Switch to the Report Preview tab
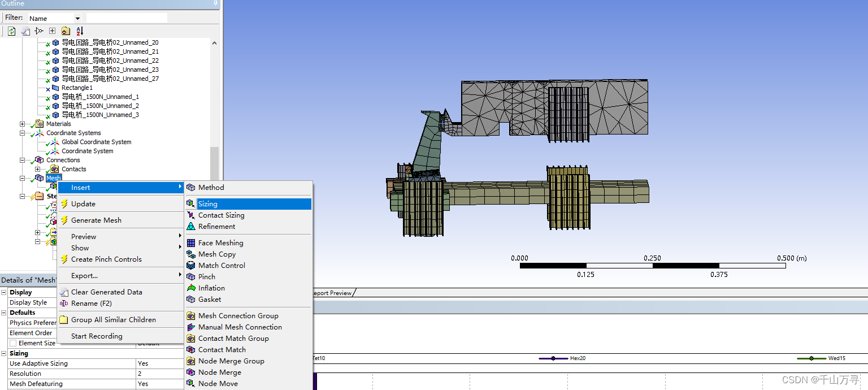 pyautogui.click(x=333, y=293)
